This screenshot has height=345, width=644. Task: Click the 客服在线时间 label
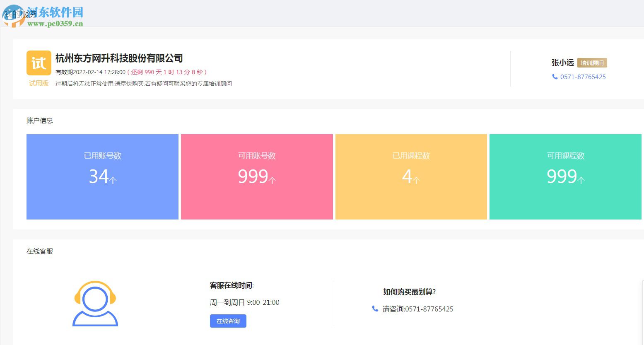232,285
